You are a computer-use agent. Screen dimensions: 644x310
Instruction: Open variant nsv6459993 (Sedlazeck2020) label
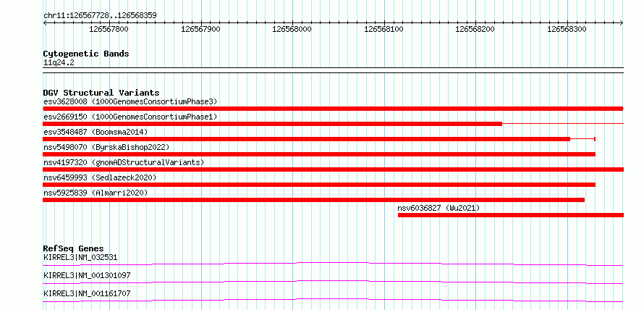[100, 177]
